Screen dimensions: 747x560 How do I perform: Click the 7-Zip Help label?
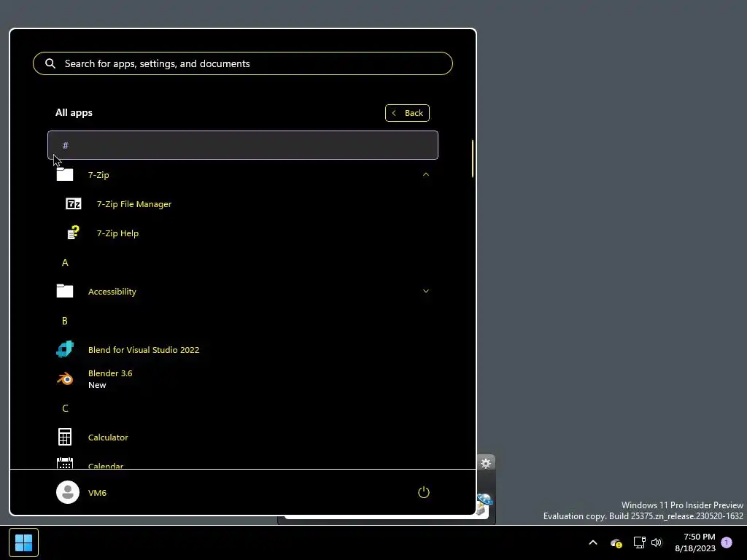117,233
